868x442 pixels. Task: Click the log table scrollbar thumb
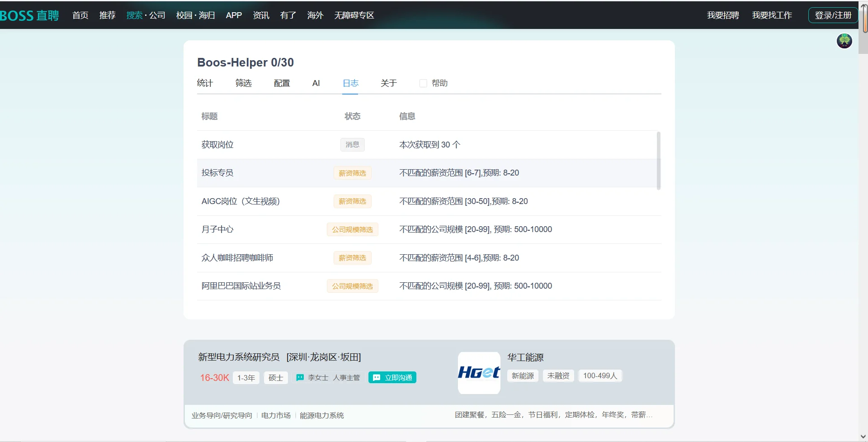(658, 160)
